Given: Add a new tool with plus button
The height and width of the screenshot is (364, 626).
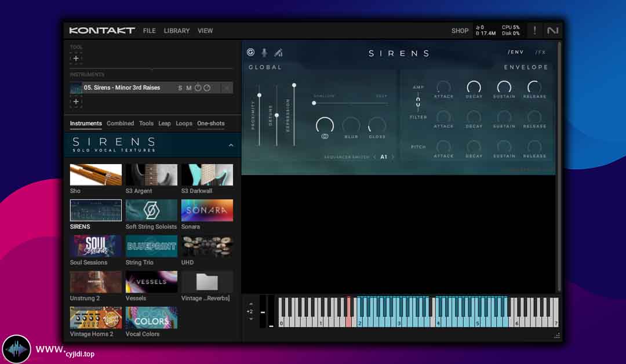Looking at the screenshot, I should (76, 59).
